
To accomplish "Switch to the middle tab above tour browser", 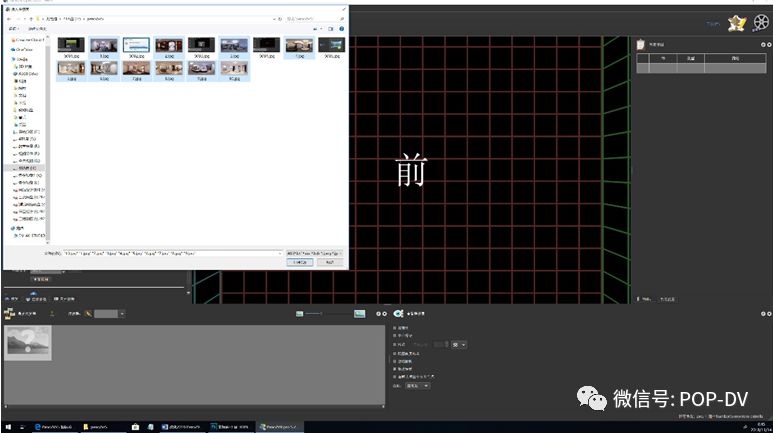I will [x=36, y=299].
